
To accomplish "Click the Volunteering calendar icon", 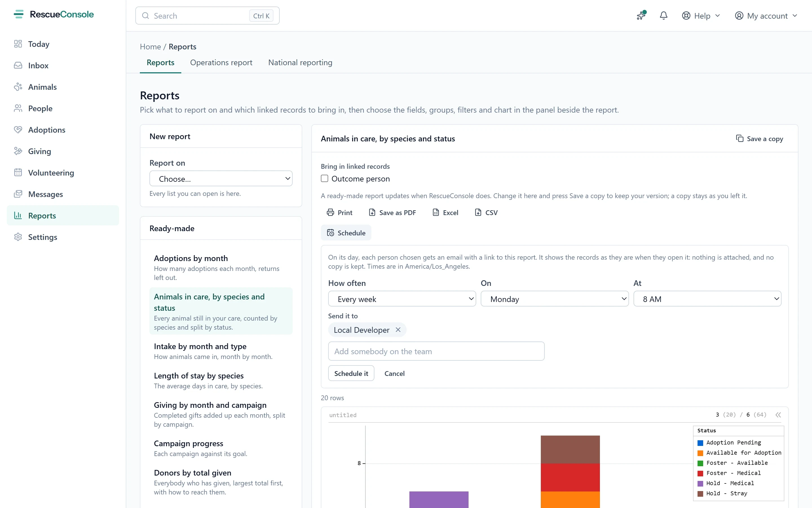I will (x=18, y=173).
